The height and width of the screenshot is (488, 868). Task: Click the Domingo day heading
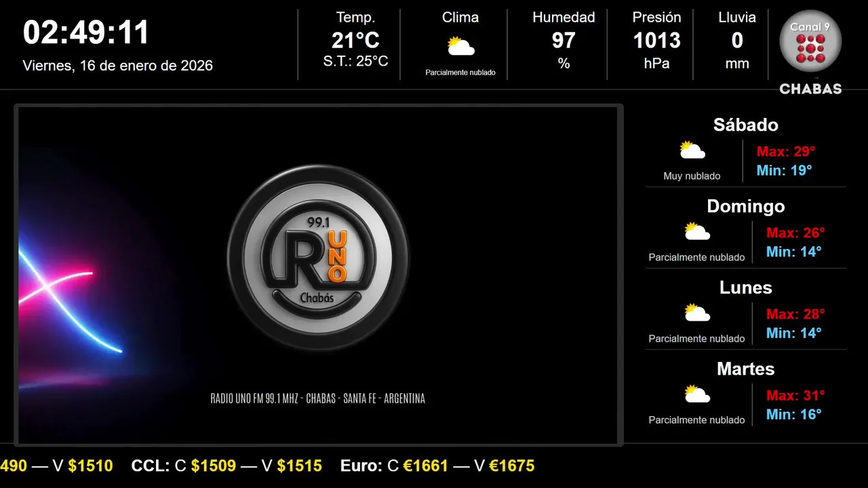pyautogui.click(x=746, y=206)
